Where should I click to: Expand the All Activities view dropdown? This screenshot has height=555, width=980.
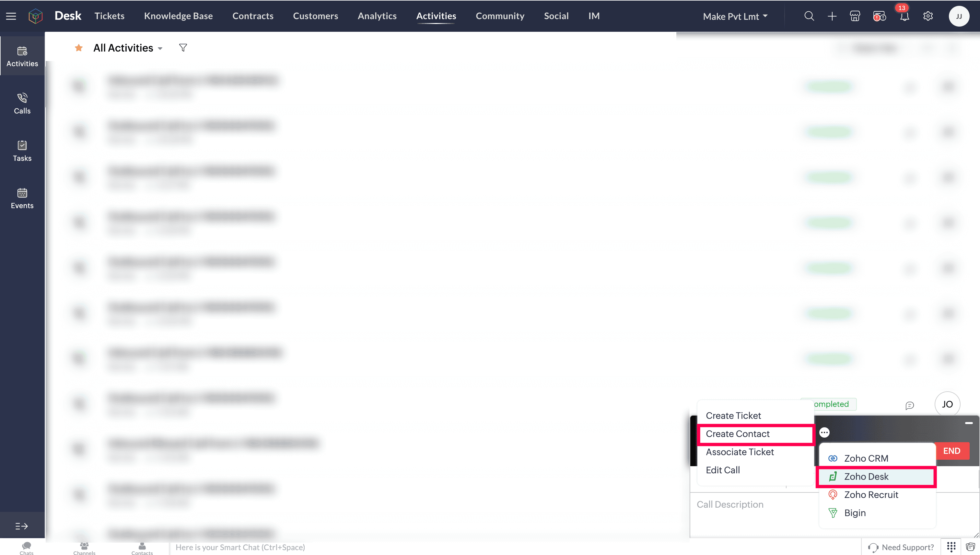160,48
